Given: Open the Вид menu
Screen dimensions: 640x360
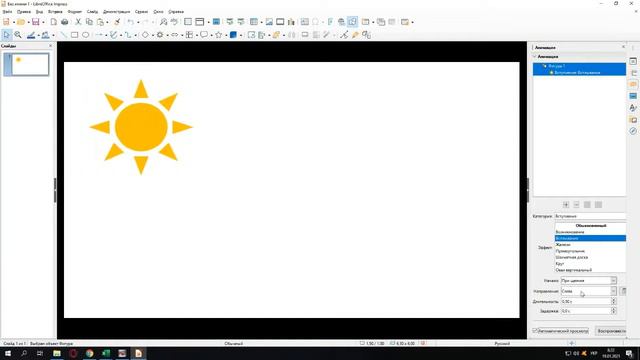Looking at the screenshot, I should click(x=39, y=12).
